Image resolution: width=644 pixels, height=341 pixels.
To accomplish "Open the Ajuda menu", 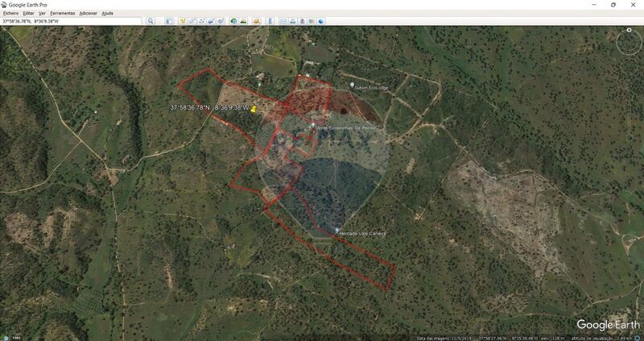I will click(x=108, y=13).
